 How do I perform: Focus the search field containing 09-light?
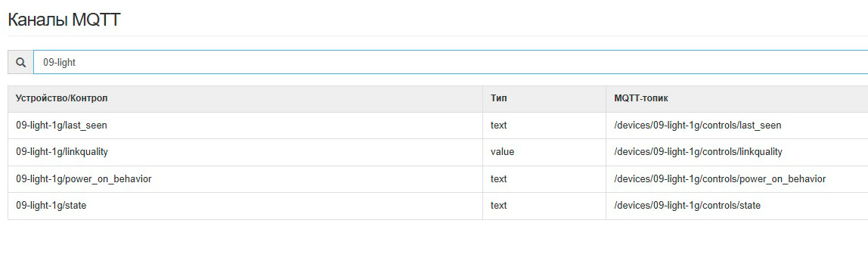click(451, 63)
